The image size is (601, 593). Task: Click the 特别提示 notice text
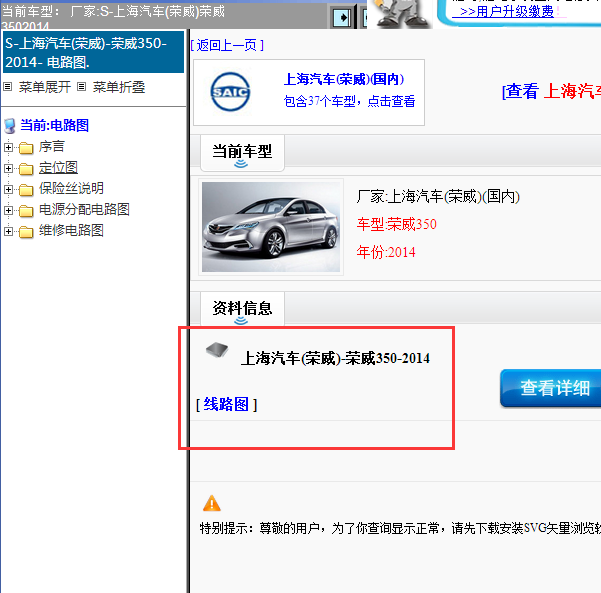(400, 529)
